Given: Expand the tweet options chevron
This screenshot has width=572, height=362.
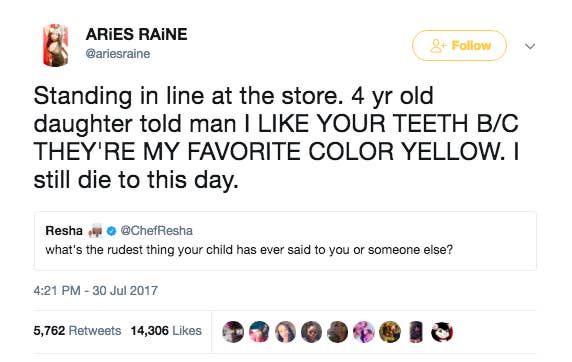Looking at the screenshot, I should 530,46.
